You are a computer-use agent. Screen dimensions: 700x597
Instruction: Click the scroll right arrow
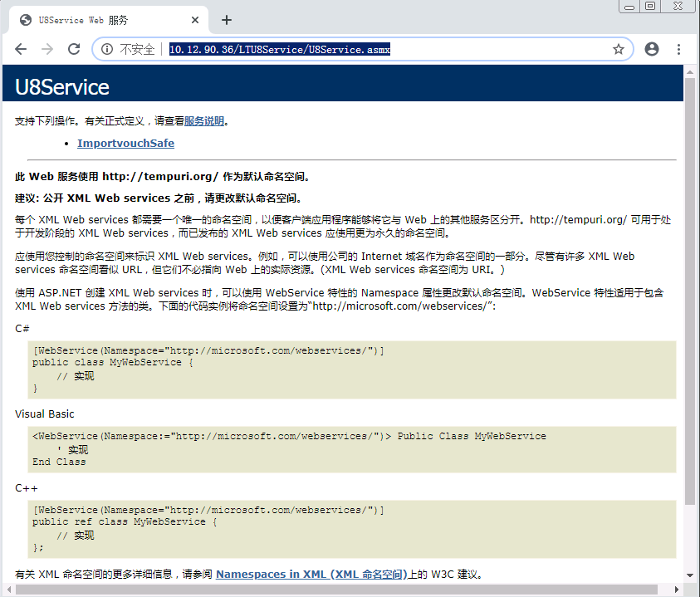tap(677, 590)
